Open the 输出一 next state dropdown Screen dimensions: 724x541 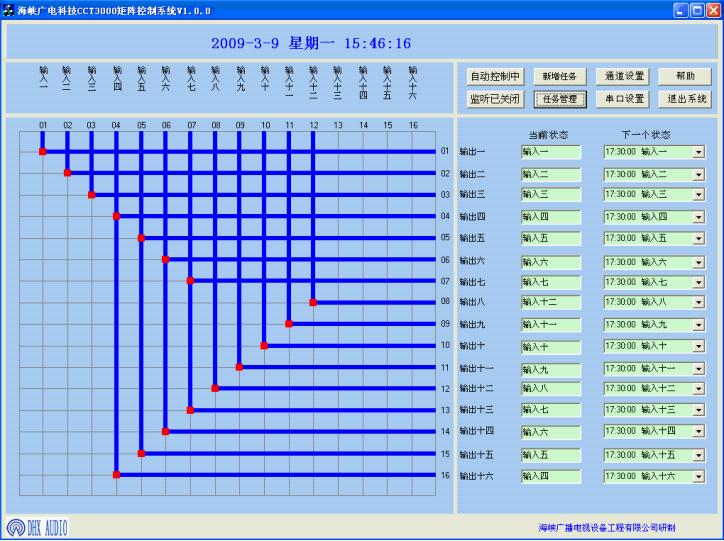click(x=698, y=152)
